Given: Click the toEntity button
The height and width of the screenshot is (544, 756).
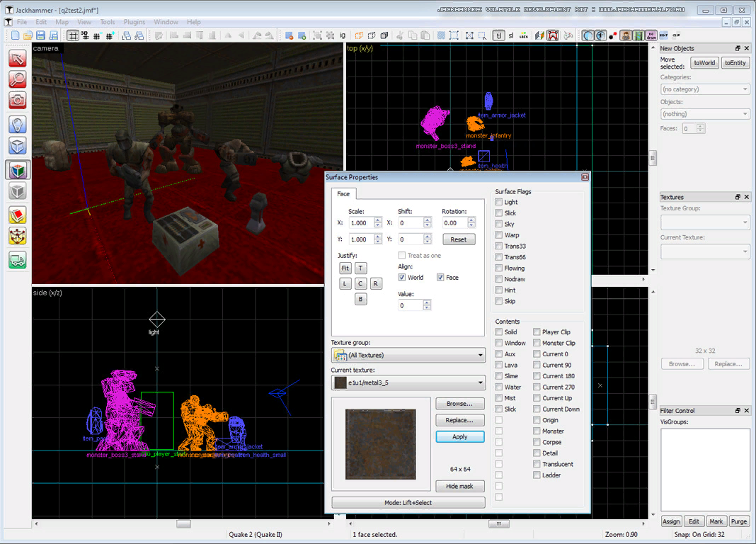Looking at the screenshot, I should click(x=735, y=63).
